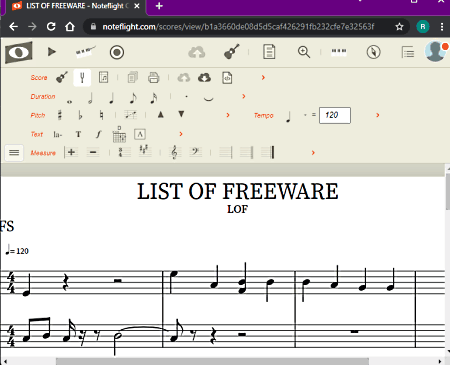This screenshot has width=450, height=365.
Task: Select whole note duration
Action: click(x=69, y=102)
